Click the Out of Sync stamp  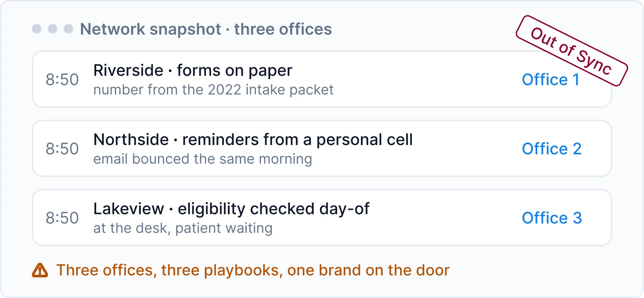pyautogui.click(x=571, y=51)
